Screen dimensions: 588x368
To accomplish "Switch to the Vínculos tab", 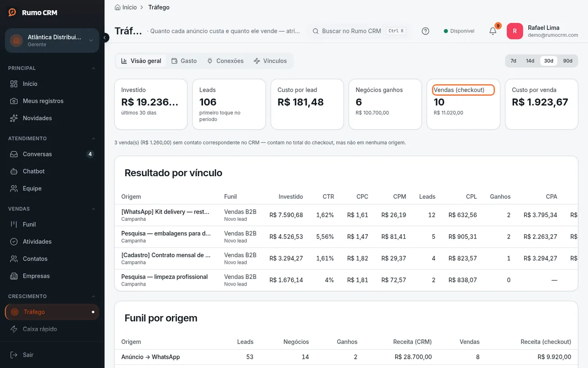I will pyautogui.click(x=270, y=61).
